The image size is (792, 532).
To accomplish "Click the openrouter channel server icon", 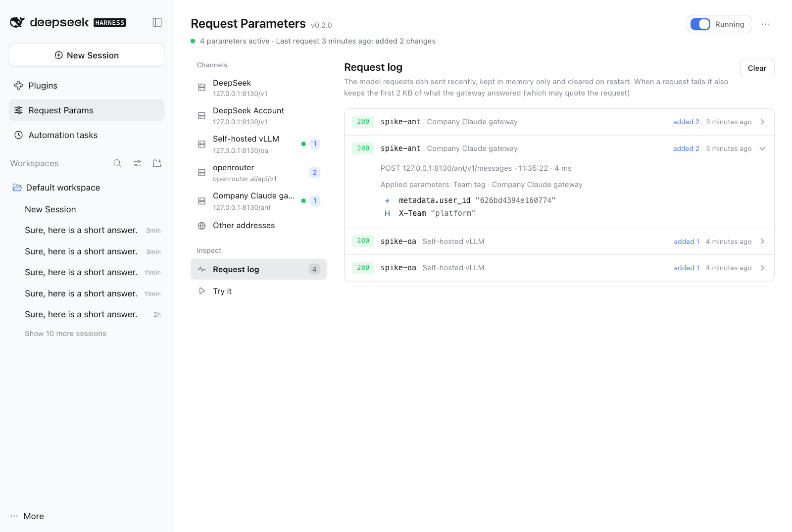I will point(201,173).
